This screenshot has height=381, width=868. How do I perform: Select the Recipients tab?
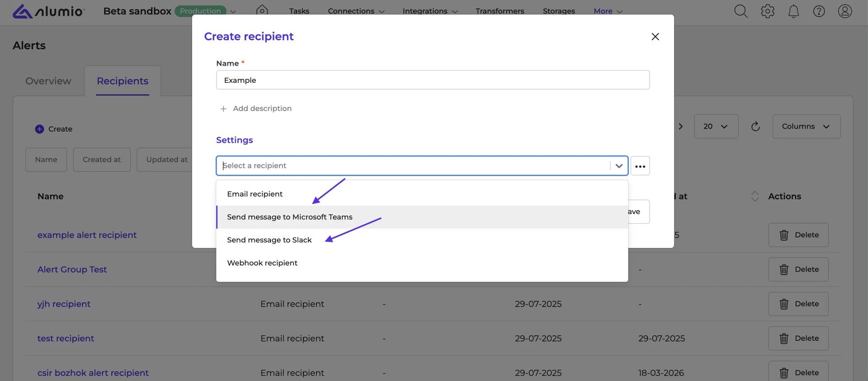[123, 81]
